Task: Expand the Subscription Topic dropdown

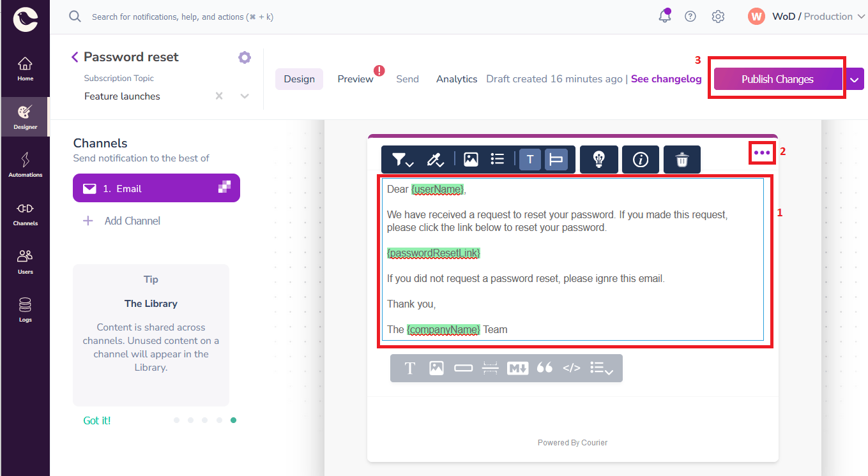Action: 244,96
